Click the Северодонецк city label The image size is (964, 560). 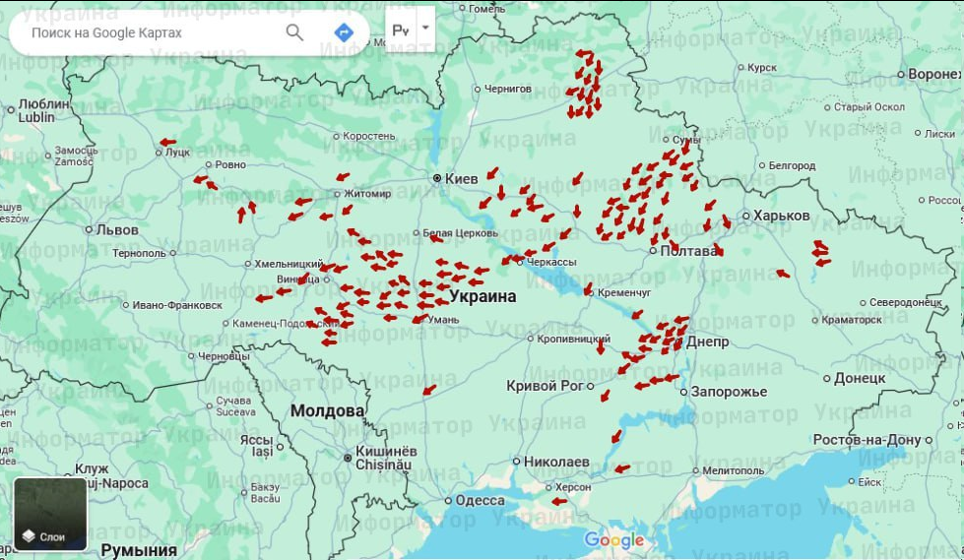pos(906,303)
